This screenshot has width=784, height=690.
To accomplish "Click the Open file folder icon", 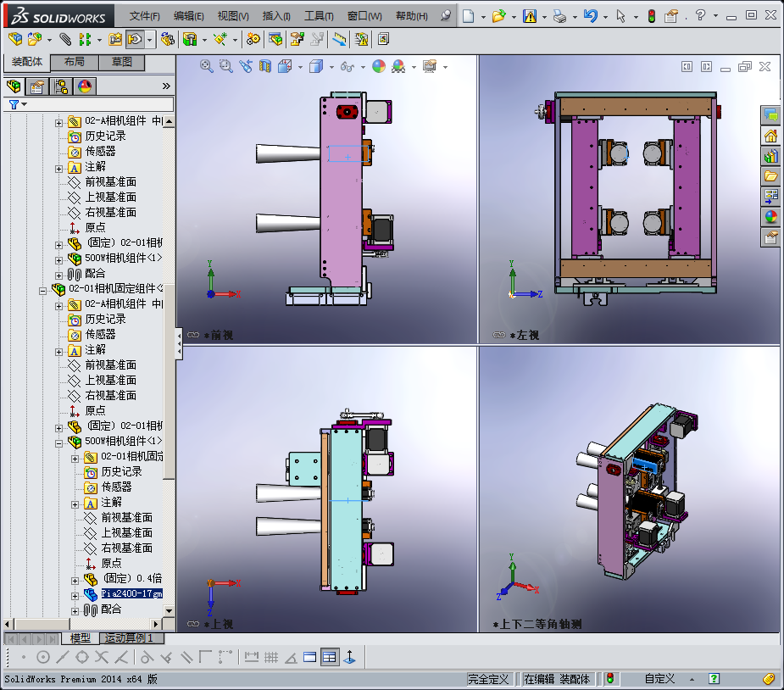I will coord(498,16).
